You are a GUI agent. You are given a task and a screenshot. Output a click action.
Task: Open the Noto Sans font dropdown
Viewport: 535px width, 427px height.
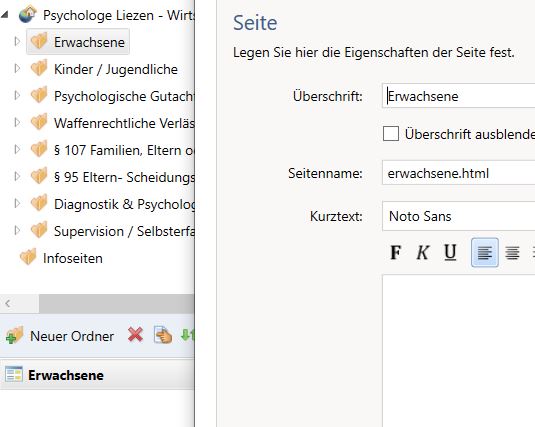click(x=458, y=216)
